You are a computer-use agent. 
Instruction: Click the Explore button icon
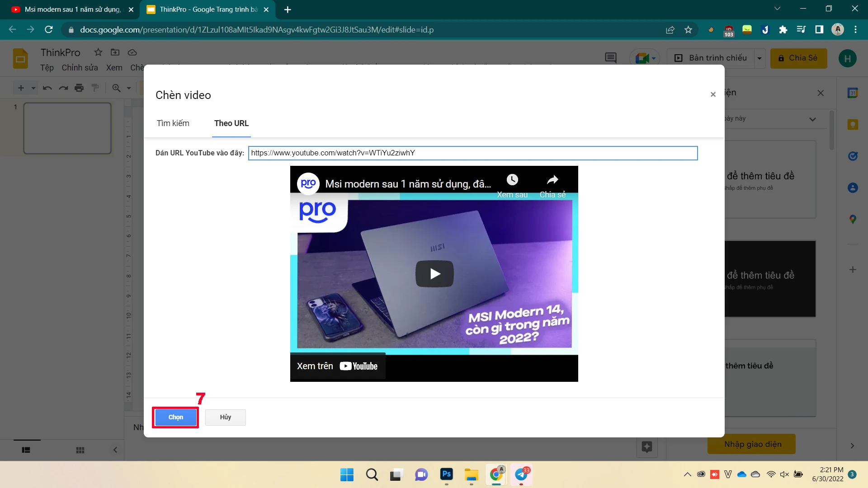pyautogui.click(x=647, y=447)
